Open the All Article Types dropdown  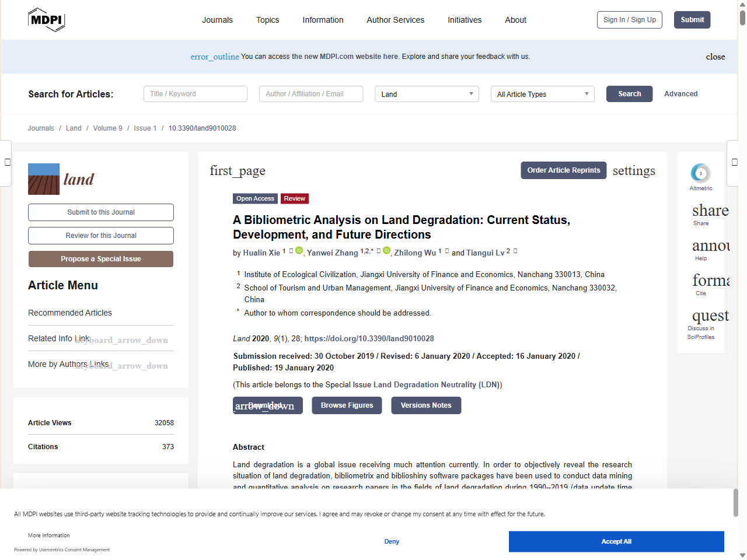pos(542,93)
